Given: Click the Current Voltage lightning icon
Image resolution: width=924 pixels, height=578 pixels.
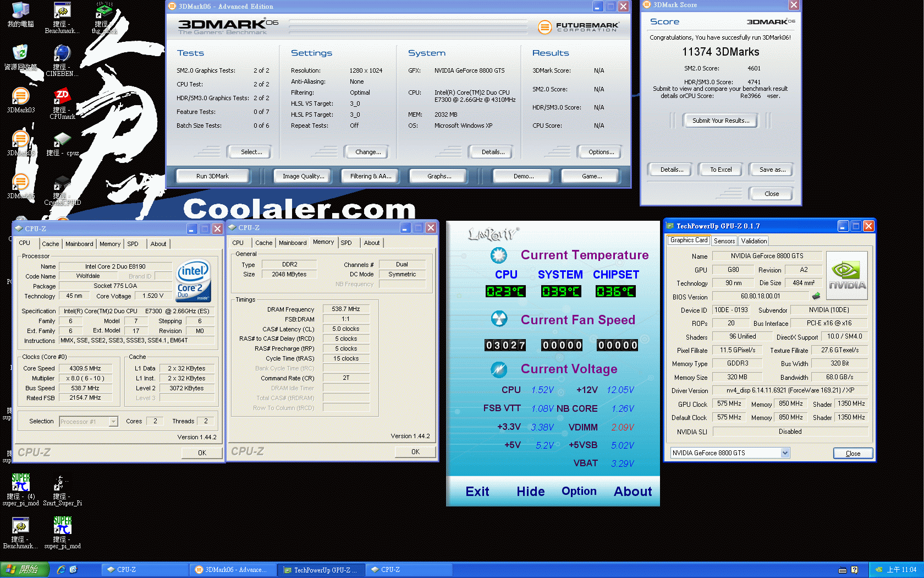Looking at the screenshot, I should point(499,369).
